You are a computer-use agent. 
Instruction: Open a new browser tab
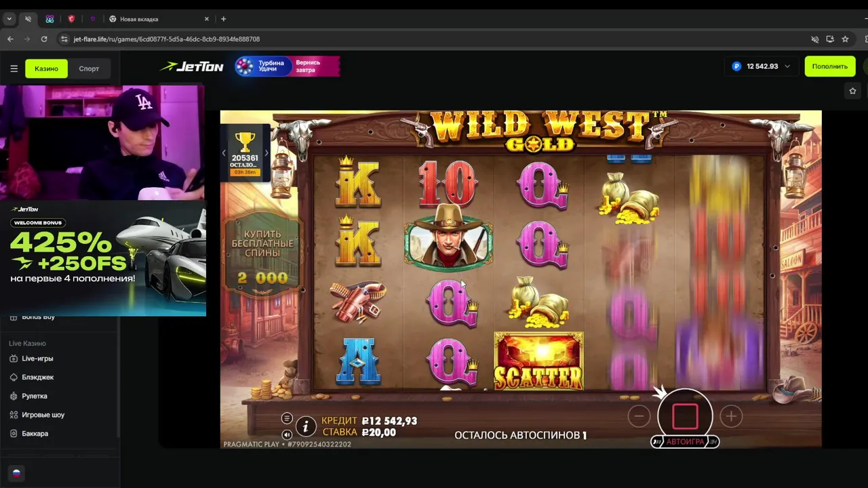coord(223,19)
